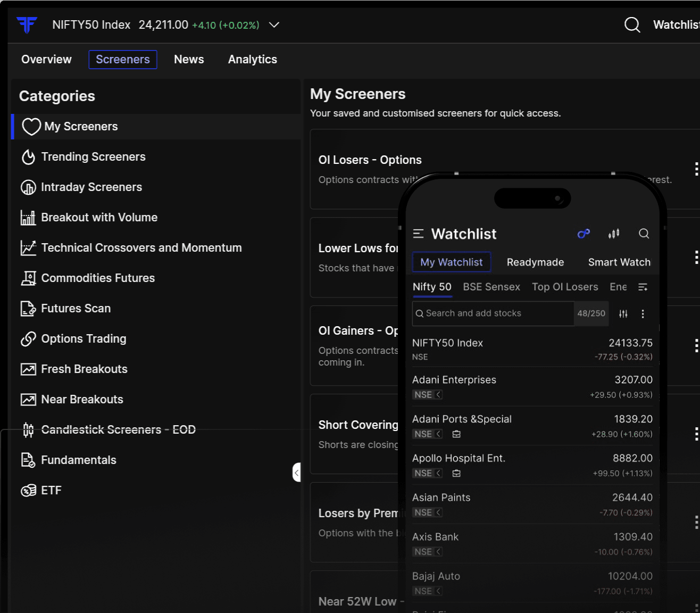The width and height of the screenshot is (700, 613).
Task: Open the News tab
Action: tap(189, 60)
